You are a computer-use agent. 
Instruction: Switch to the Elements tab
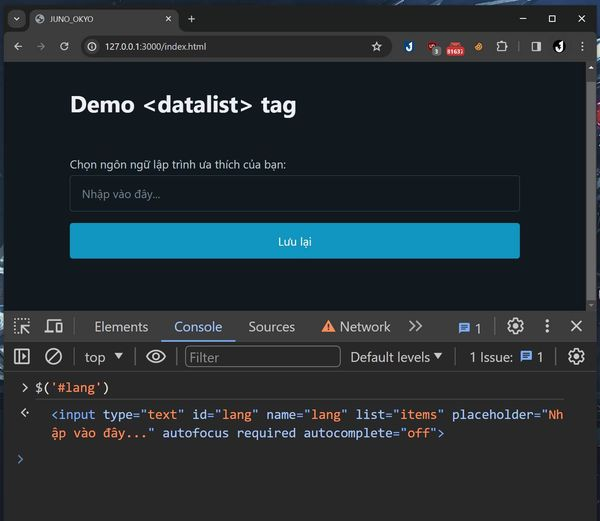[121, 327]
